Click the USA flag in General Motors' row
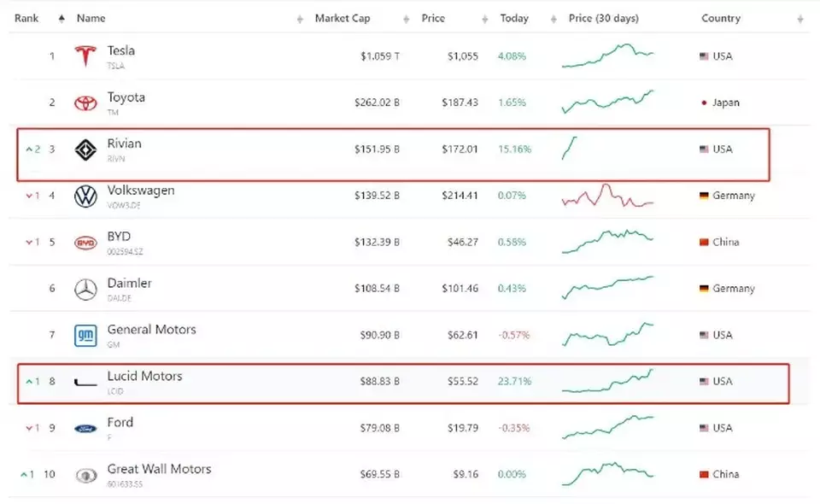The width and height of the screenshot is (820, 504). pyautogui.click(x=704, y=335)
